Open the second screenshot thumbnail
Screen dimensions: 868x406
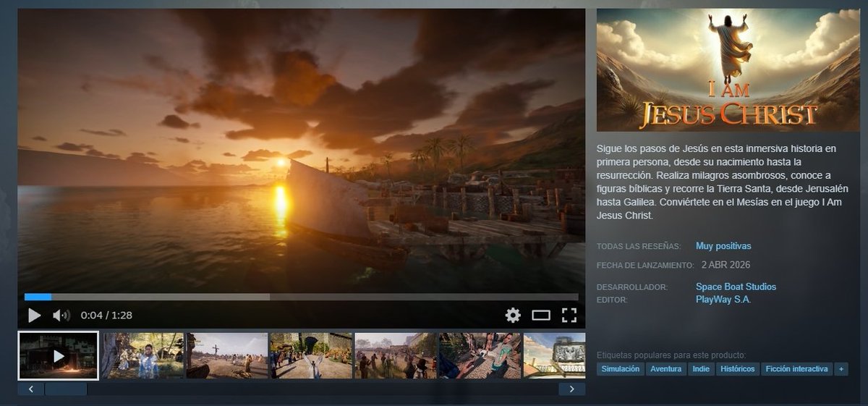(142, 355)
